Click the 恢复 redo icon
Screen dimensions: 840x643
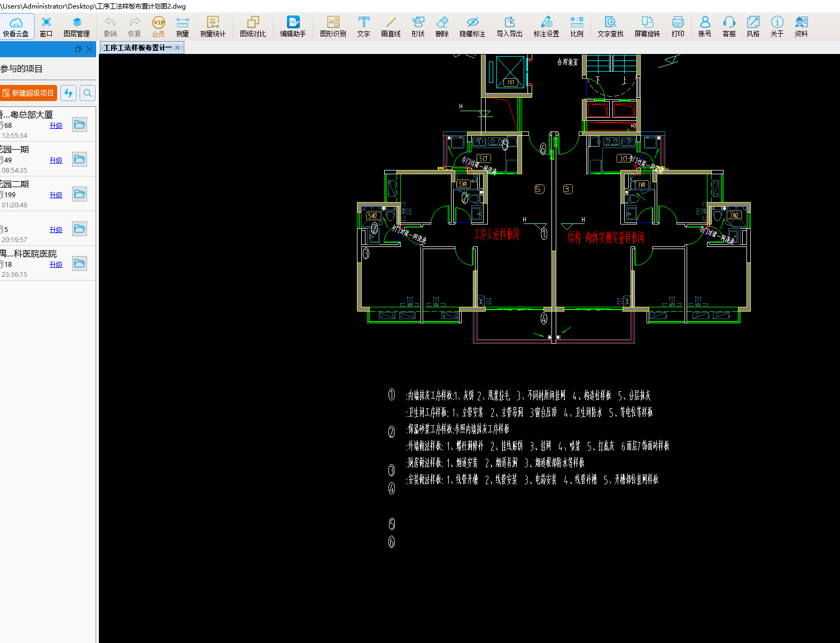coord(135,27)
